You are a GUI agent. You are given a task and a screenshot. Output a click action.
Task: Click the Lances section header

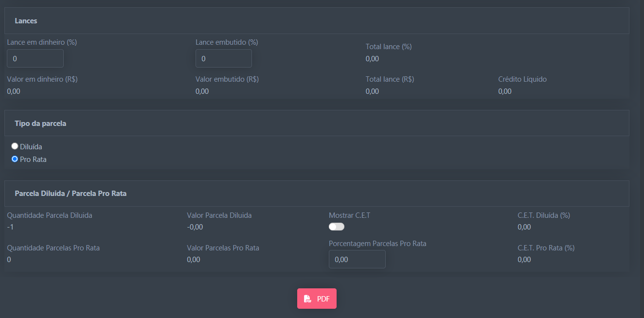[x=26, y=21]
